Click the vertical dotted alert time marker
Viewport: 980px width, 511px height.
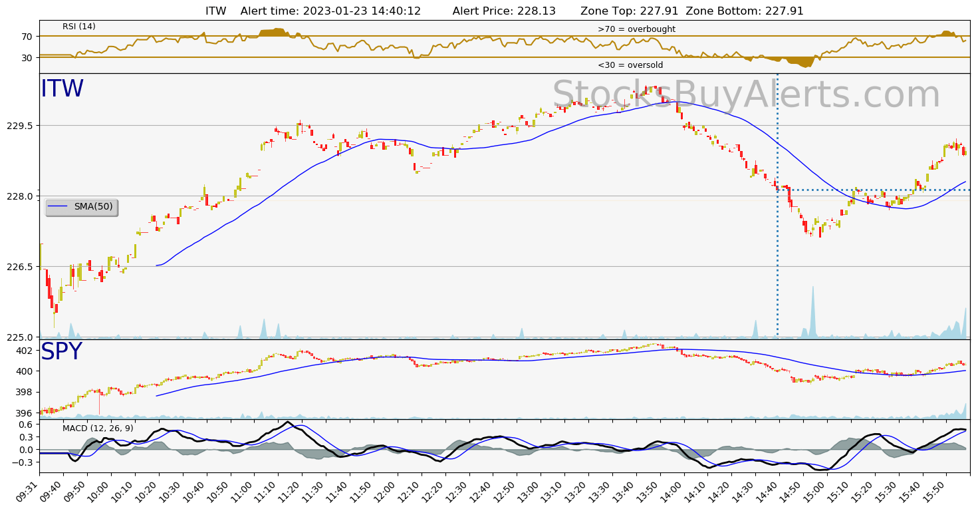click(x=777, y=206)
